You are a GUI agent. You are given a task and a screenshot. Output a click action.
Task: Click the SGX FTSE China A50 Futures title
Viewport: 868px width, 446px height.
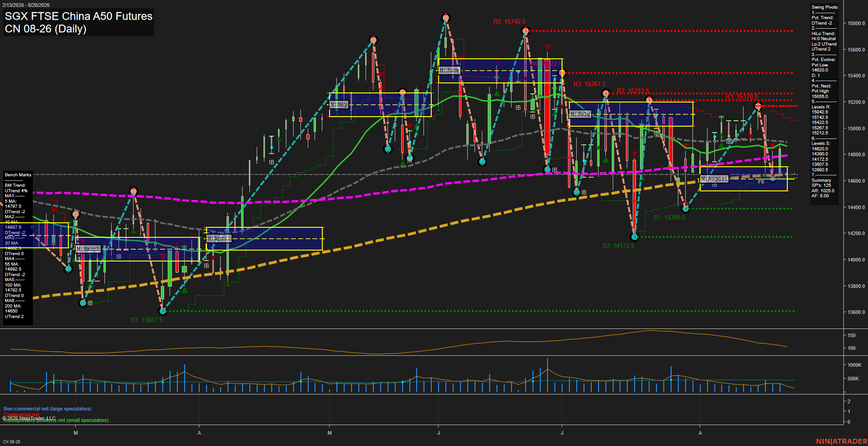pos(78,16)
